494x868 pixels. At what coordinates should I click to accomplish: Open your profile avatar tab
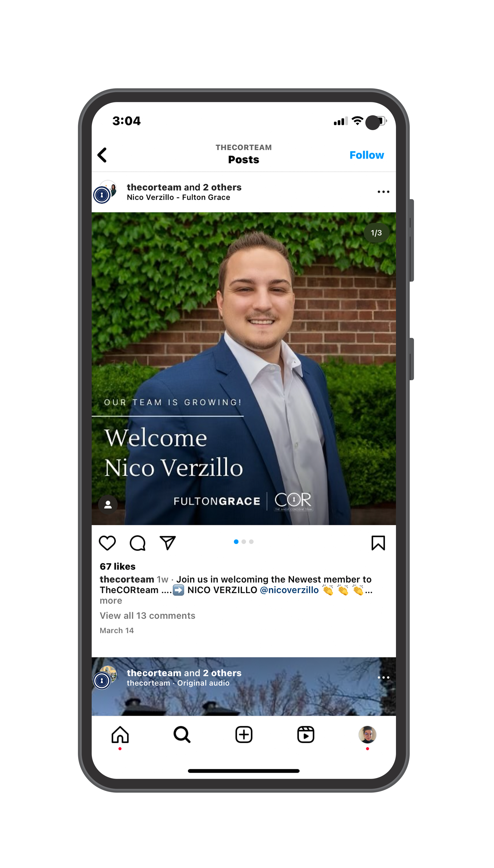click(367, 734)
